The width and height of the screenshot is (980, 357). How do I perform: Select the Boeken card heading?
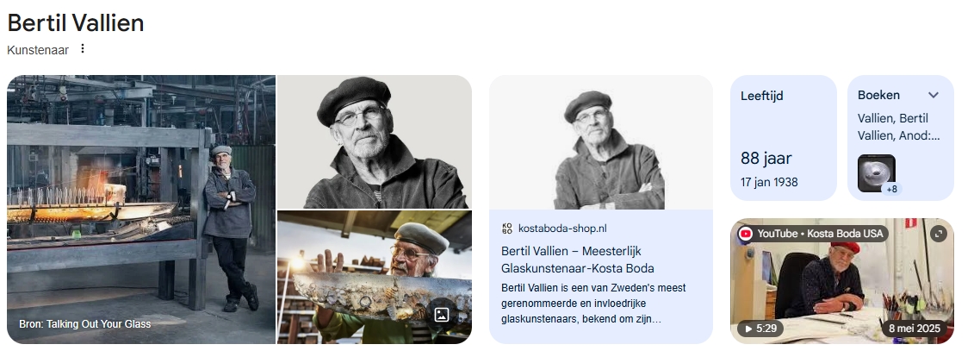coord(878,95)
